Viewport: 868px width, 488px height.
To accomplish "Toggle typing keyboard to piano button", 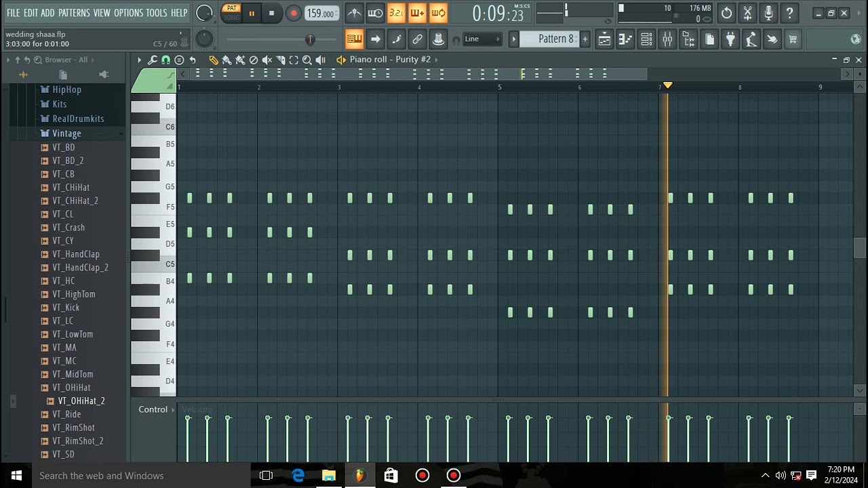I will coord(354,39).
